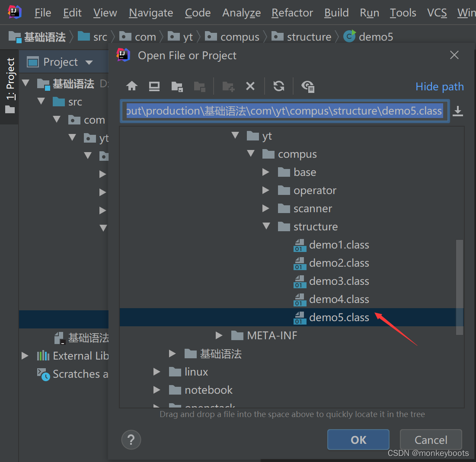Click the Cancel button
This screenshot has height=462, width=476.
click(x=431, y=440)
